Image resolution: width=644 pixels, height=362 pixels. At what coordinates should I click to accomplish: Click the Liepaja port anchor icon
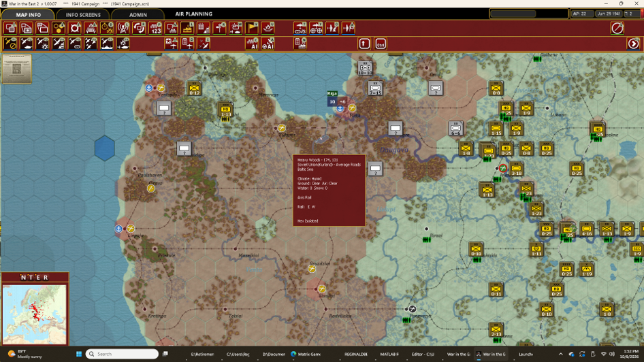pos(118,229)
